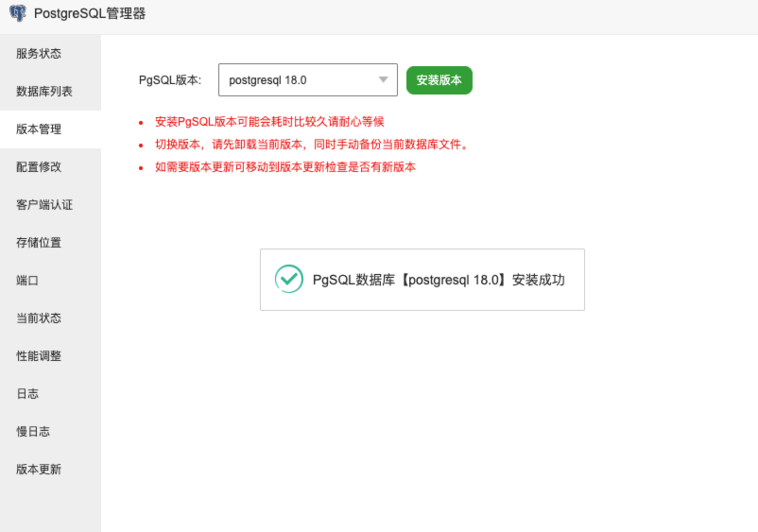Switch to 数据库列表 tab

click(50, 92)
